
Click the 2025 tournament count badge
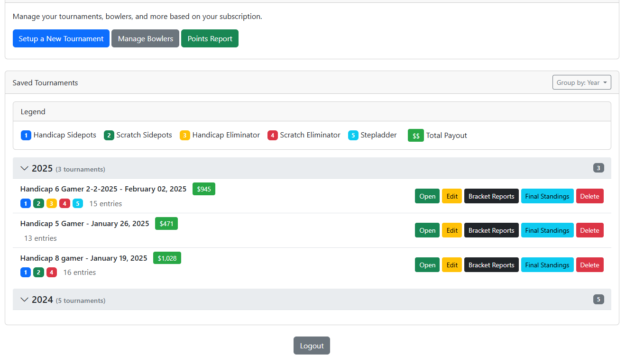pos(598,168)
